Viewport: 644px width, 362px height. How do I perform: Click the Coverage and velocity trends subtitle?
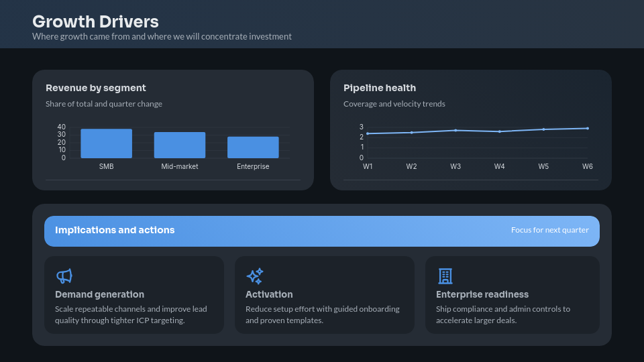394,104
